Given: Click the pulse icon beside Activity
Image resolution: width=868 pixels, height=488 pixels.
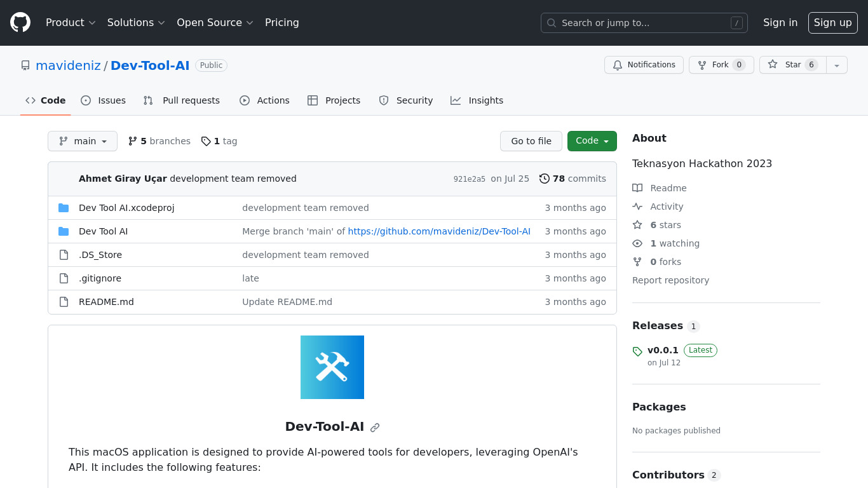Looking at the screenshot, I should (x=637, y=207).
